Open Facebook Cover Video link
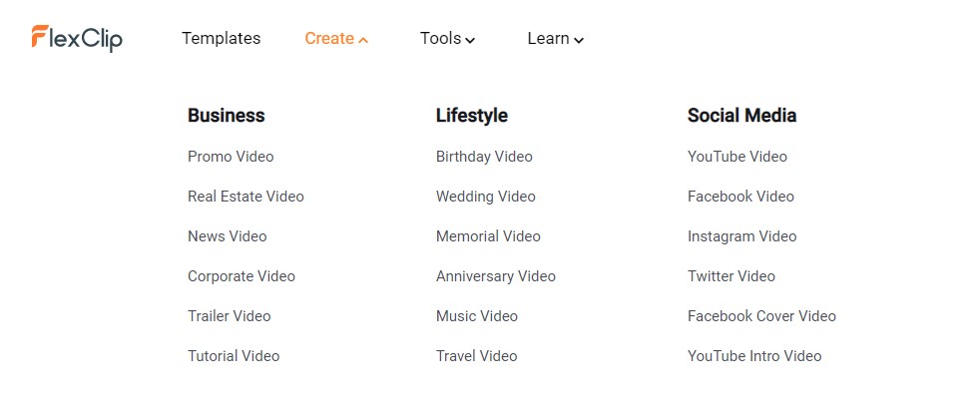 (761, 316)
